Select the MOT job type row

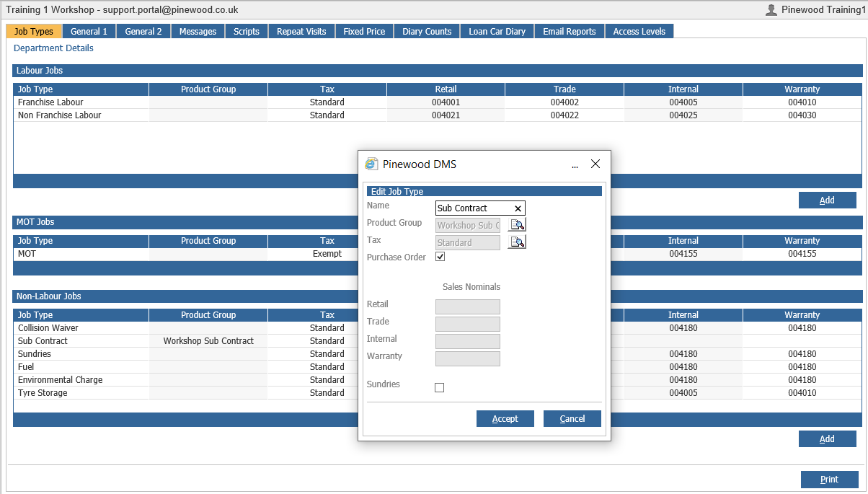pos(438,254)
